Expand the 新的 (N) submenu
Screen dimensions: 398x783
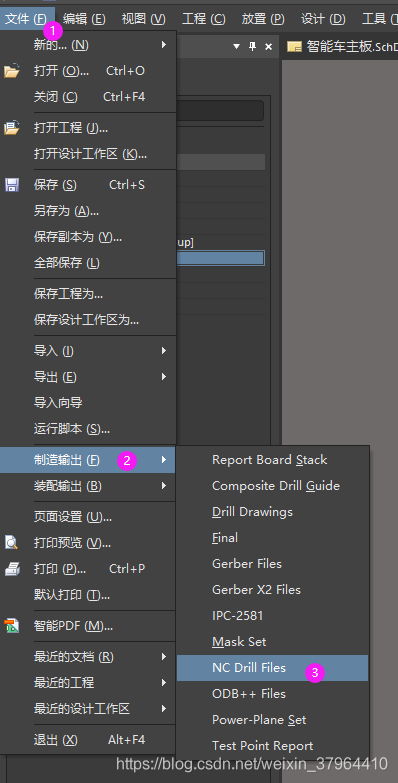[x=88, y=45]
